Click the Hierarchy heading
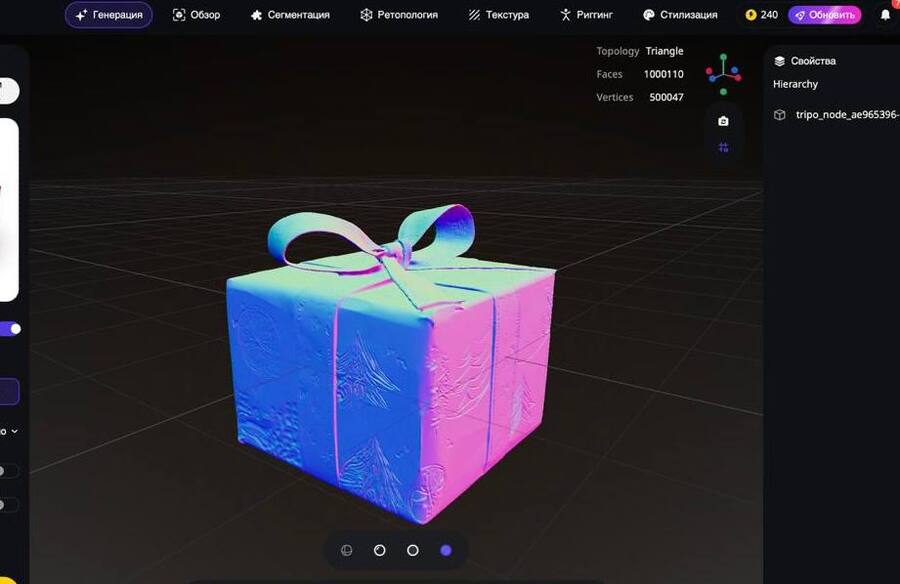The width and height of the screenshot is (900, 584). 795,84
